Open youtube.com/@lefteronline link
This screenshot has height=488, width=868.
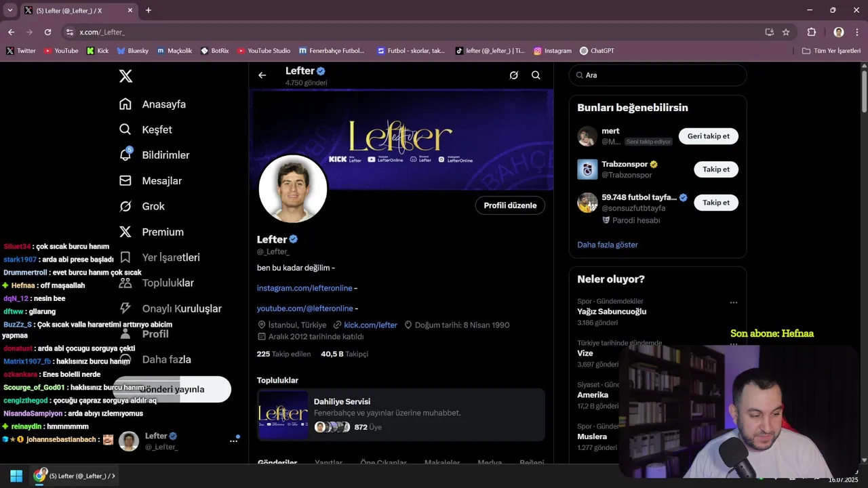point(304,308)
